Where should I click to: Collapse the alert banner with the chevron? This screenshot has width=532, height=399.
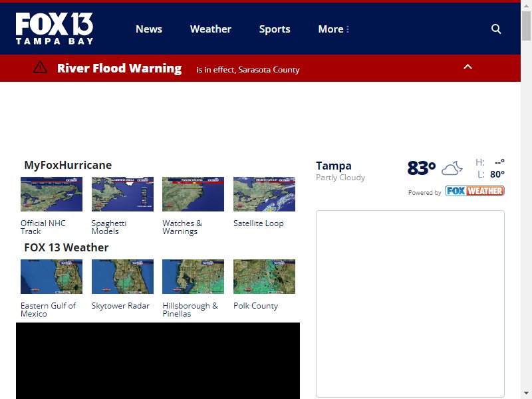coord(467,67)
